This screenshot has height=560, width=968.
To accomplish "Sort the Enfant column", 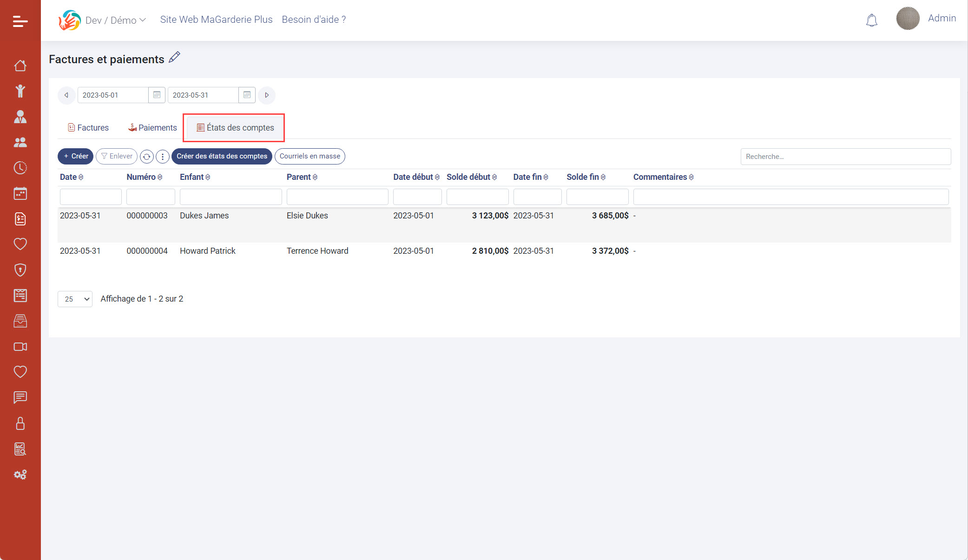I will coord(195,177).
